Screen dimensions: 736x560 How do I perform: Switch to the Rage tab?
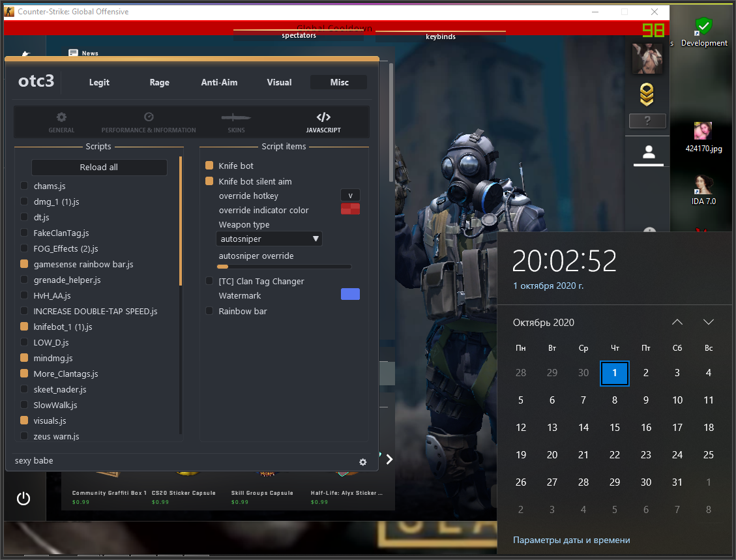(160, 82)
